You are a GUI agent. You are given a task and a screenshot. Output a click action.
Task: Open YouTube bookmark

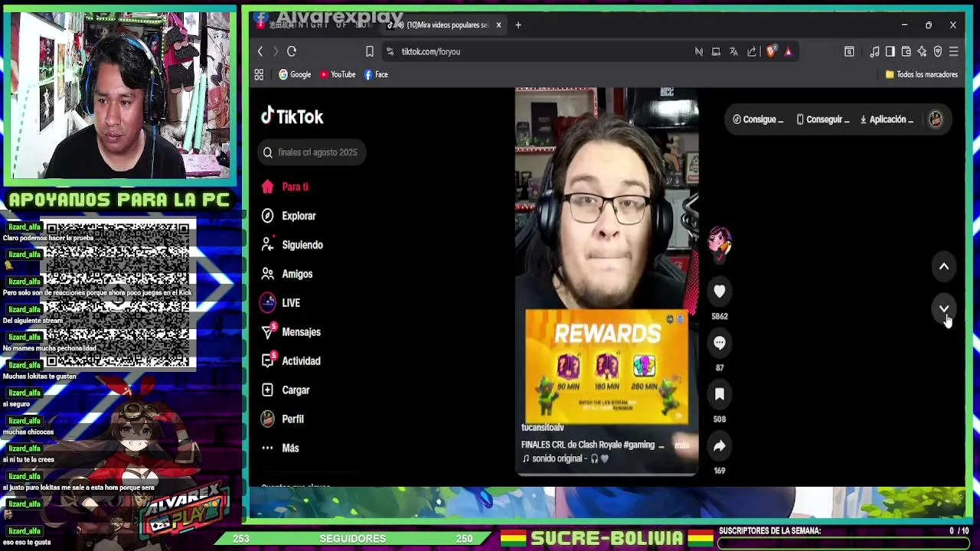tap(338, 74)
